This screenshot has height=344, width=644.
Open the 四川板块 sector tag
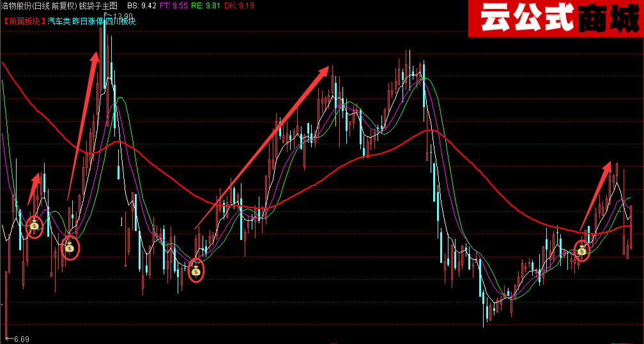(x=120, y=21)
